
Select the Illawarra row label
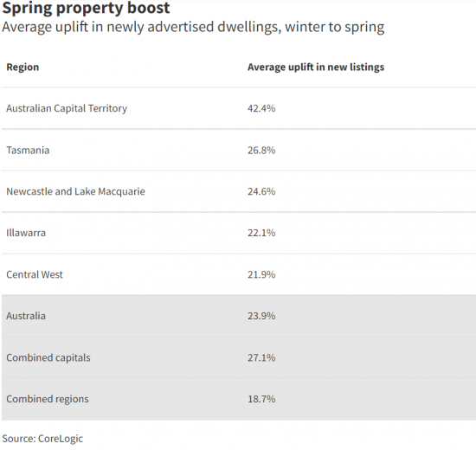point(26,233)
